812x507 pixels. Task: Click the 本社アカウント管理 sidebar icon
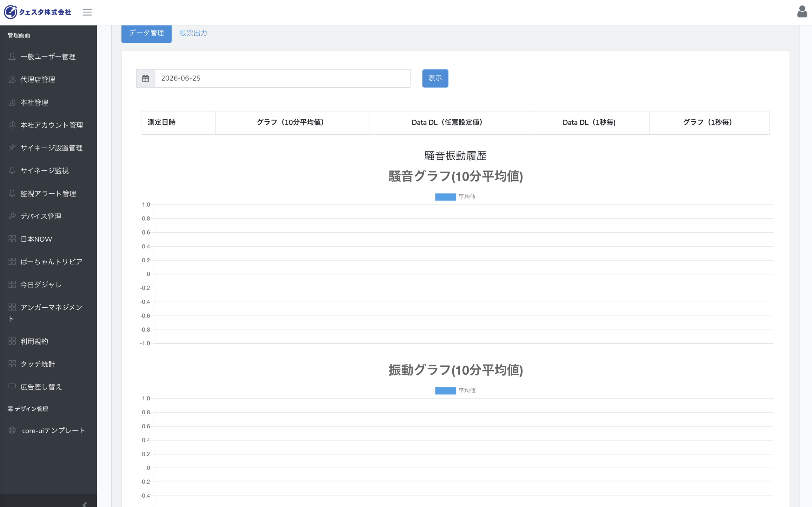(x=12, y=125)
